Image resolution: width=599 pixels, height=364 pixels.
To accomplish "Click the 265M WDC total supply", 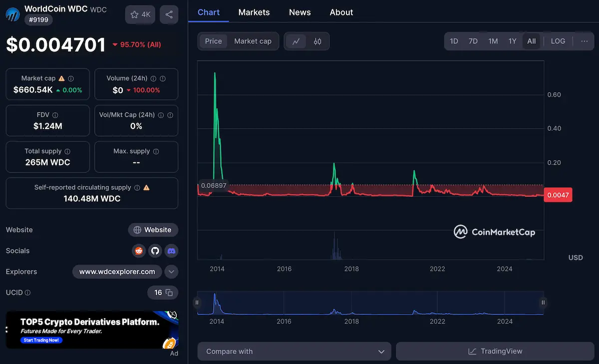I will (x=48, y=163).
